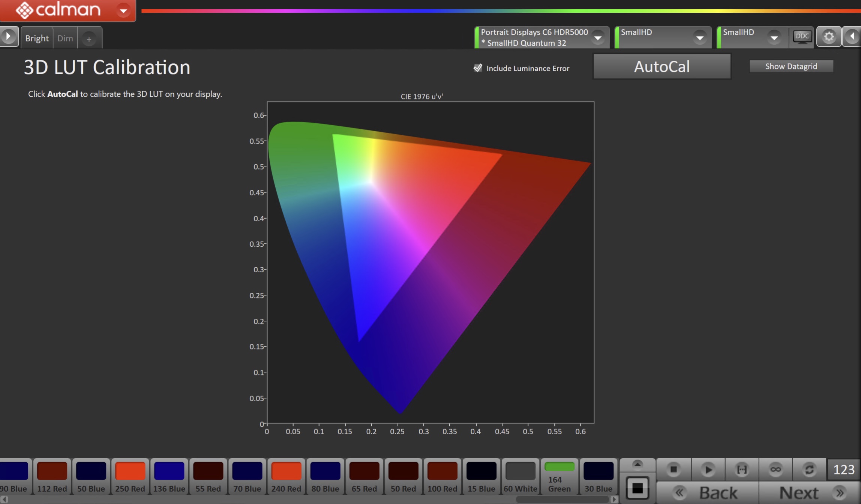Click the refresh loop arrows icon
The image size is (861, 504).
(809, 469)
